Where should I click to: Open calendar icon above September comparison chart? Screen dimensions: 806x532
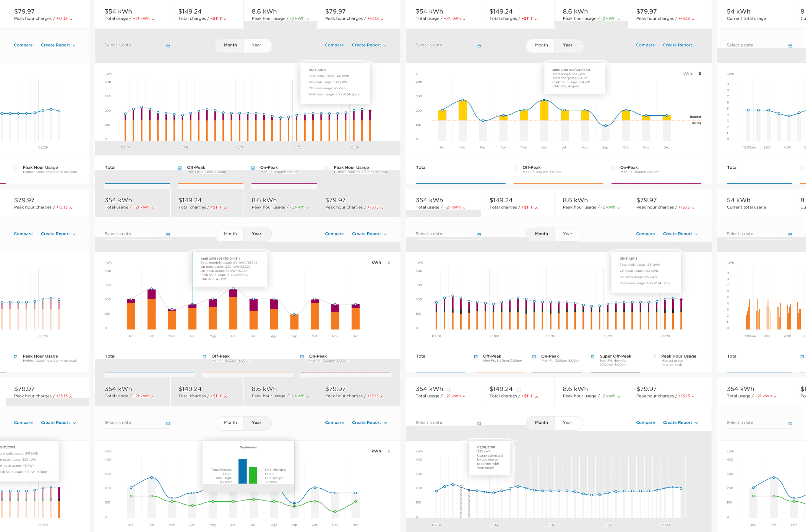click(x=168, y=423)
